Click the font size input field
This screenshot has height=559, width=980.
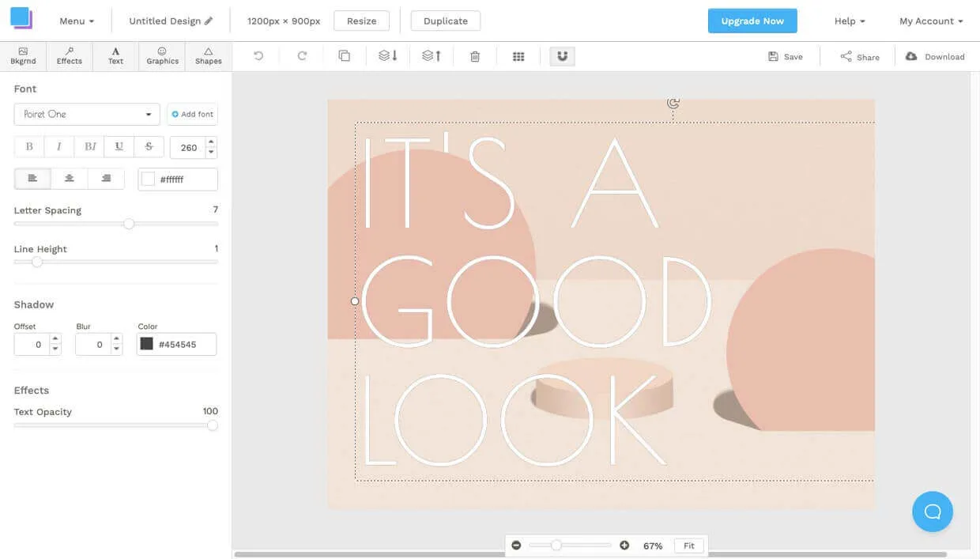(188, 148)
